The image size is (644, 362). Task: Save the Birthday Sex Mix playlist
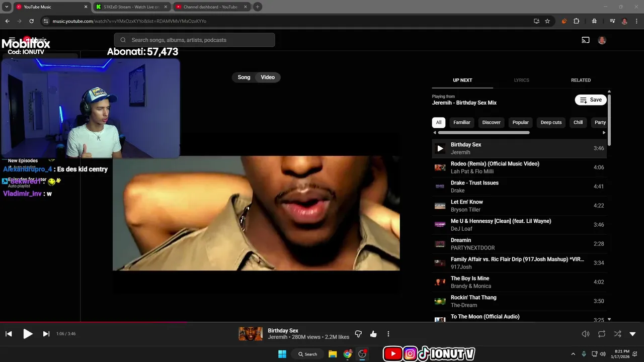[x=591, y=100]
